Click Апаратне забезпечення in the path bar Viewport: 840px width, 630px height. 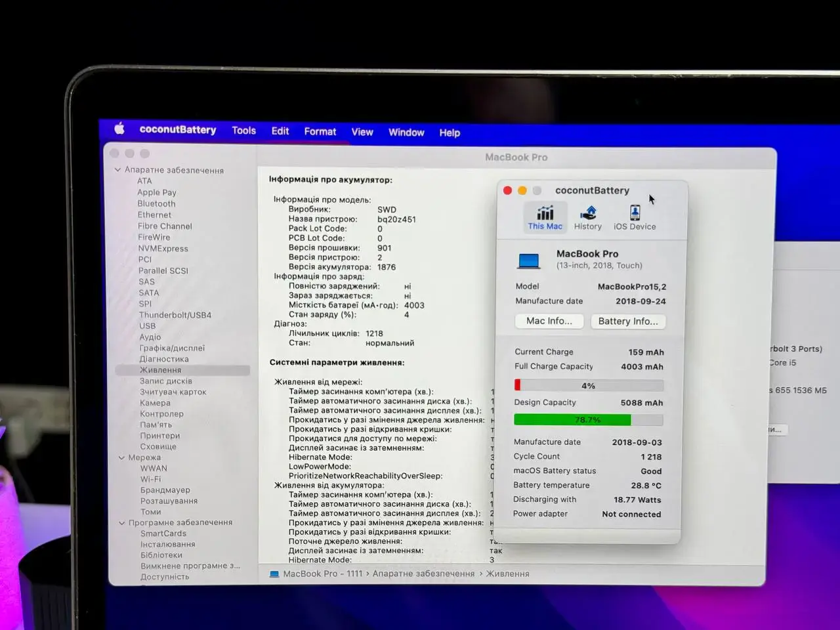[x=423, y=574]
